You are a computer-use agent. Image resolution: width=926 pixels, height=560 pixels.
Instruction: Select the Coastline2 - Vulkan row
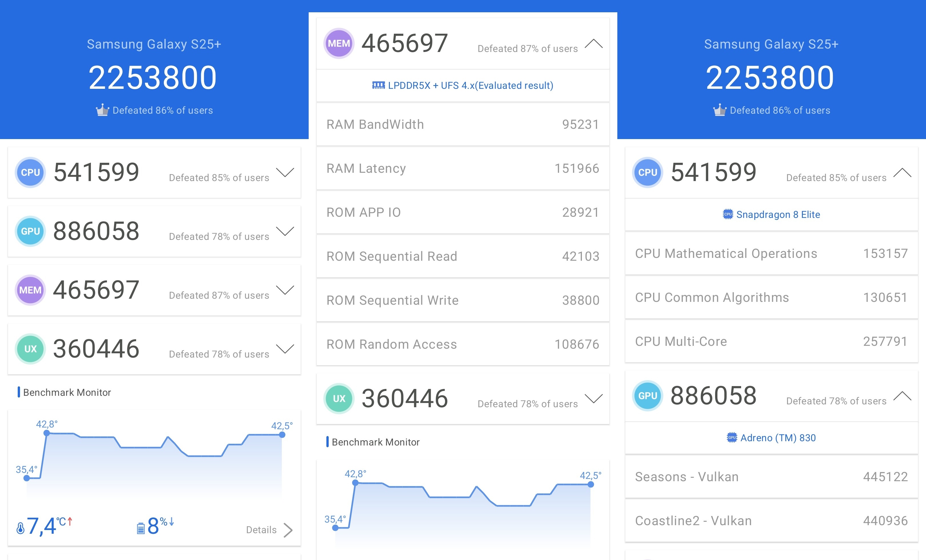click(772, 521)
